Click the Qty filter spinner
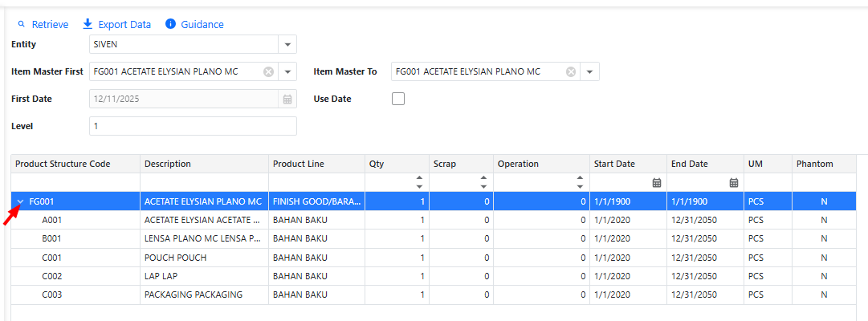Screen dimensions: 868x321 (419, 182)
